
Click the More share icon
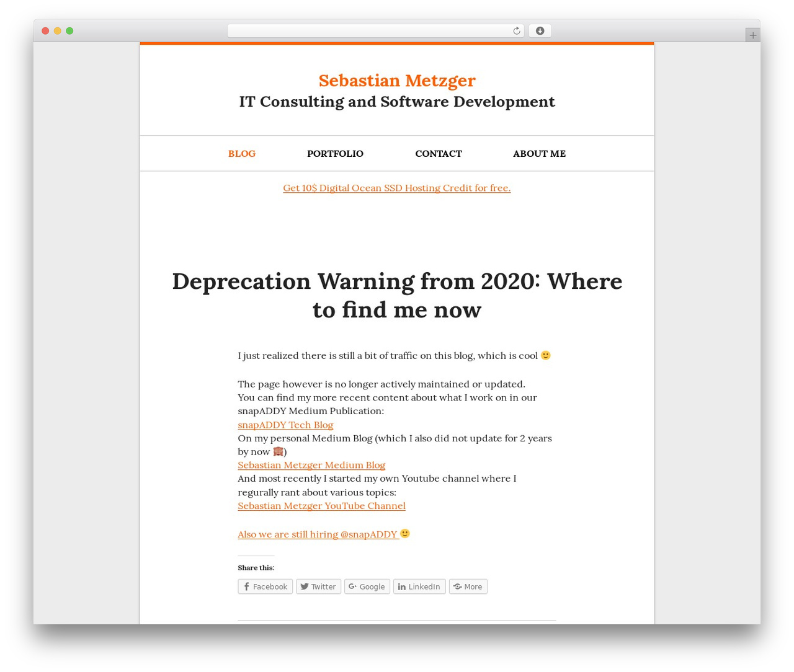pyautogui.click(x=457, y=586)
